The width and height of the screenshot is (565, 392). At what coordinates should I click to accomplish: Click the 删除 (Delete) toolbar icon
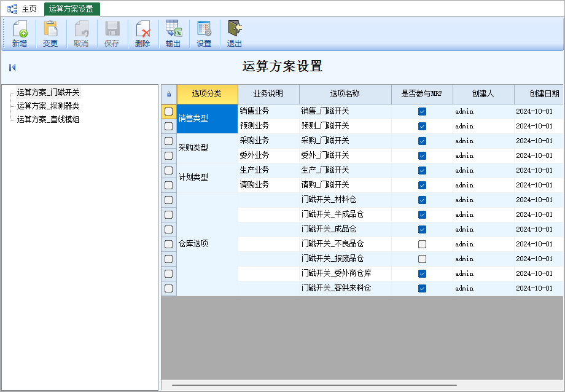[142, 34]
